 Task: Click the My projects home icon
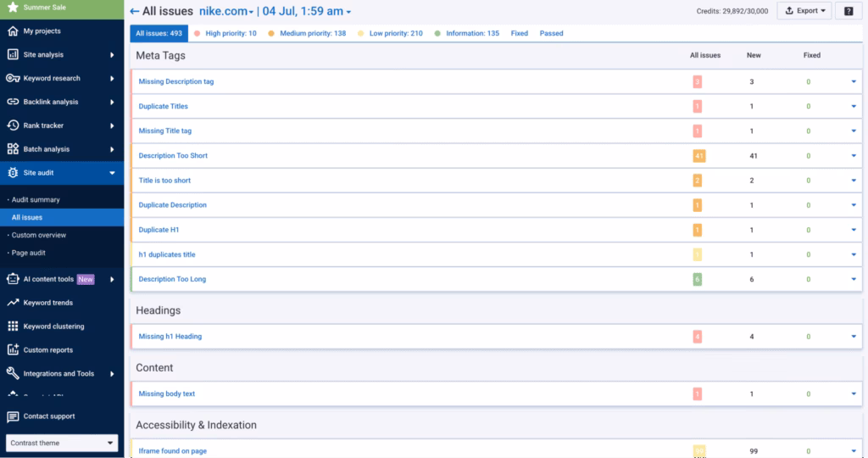click(x=13, y=31)
